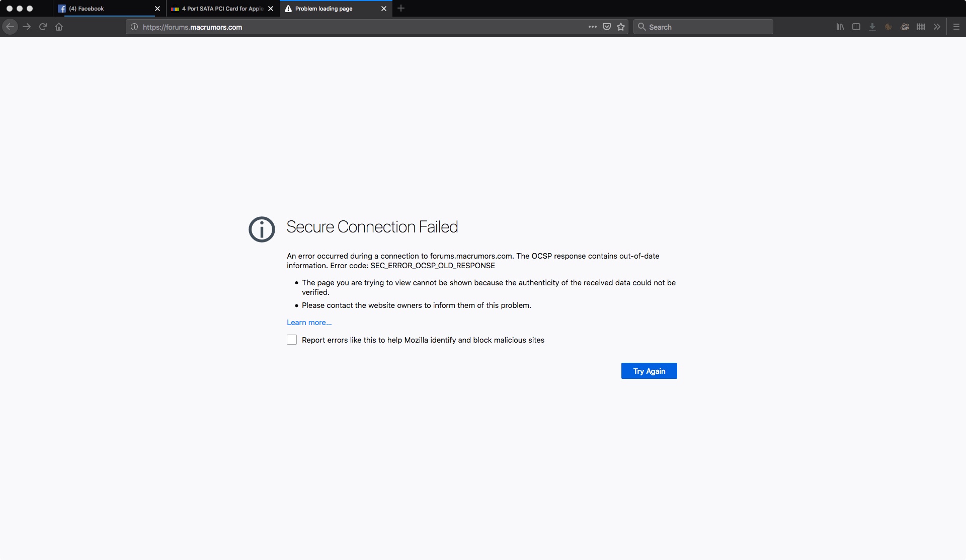Open the hamburger application menu
This screenshot has height=560, width=966.
click(x=956, y=27)
